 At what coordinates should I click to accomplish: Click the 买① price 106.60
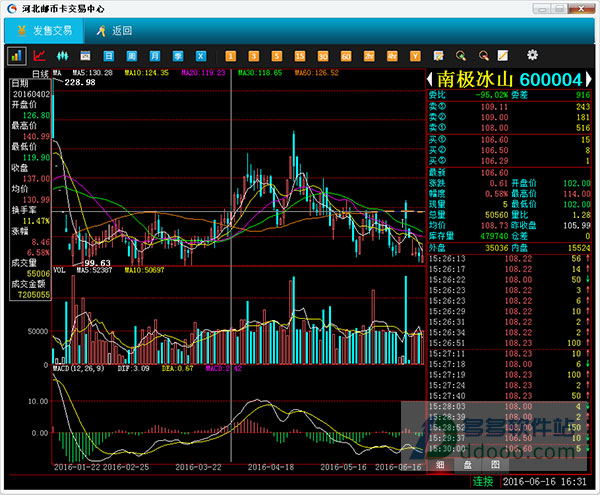coord(494,140)
